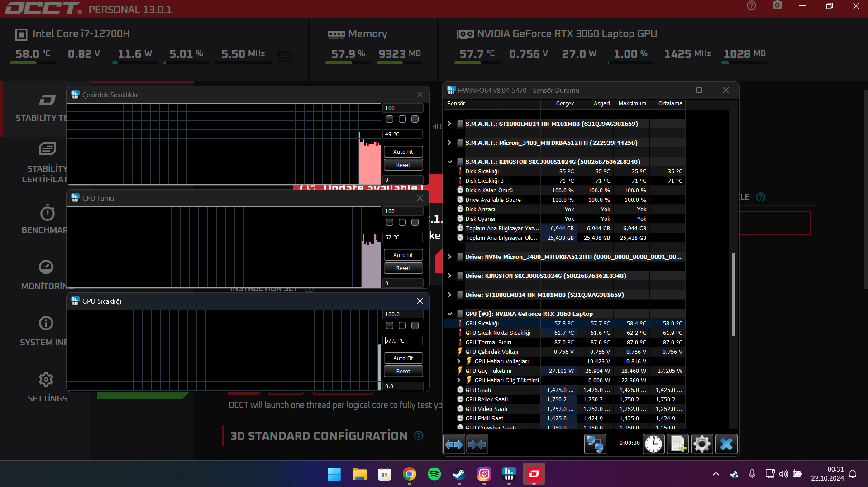Image resolution: width=868 pixels, height=487 pixels.
Task: Open Windows Start menu
Action: [334, 474]
